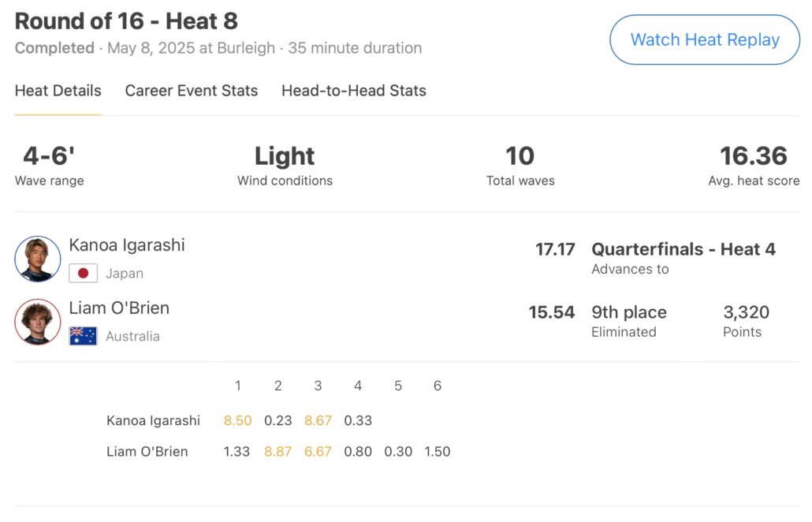Click Liam O'Brien's 8.87 wave score
Image resolution: width=812 pixels, height=522 pixels.
point(277,453)
